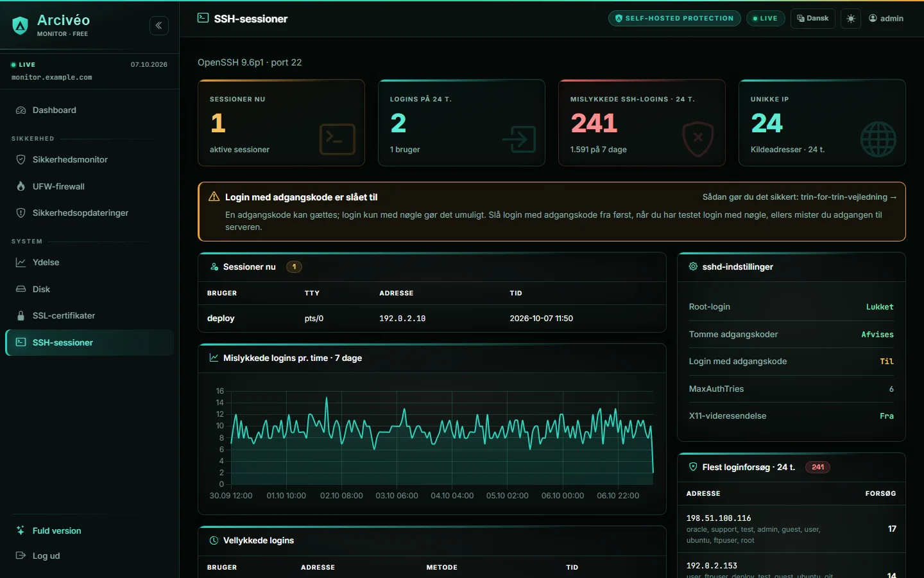Click the IP address 198.51.100.116
The width and height of the screenshot is (924, 578).
tap(719, 518)
